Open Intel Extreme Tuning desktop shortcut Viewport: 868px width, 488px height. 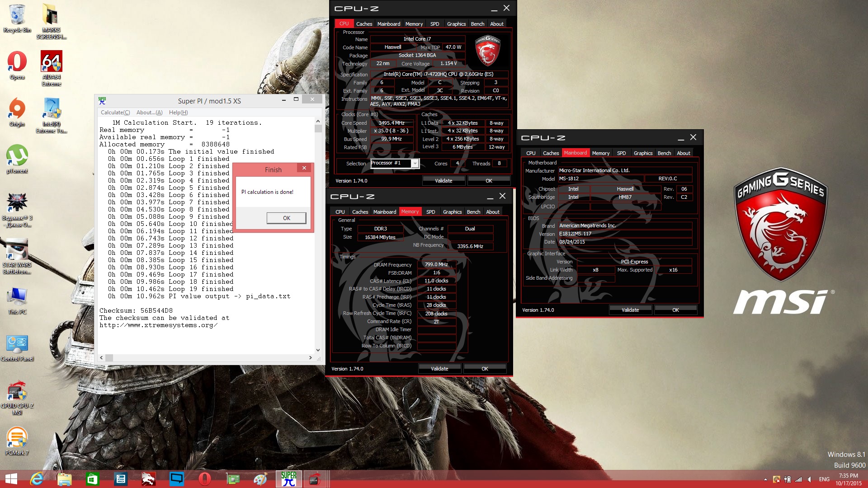[52, 115]
